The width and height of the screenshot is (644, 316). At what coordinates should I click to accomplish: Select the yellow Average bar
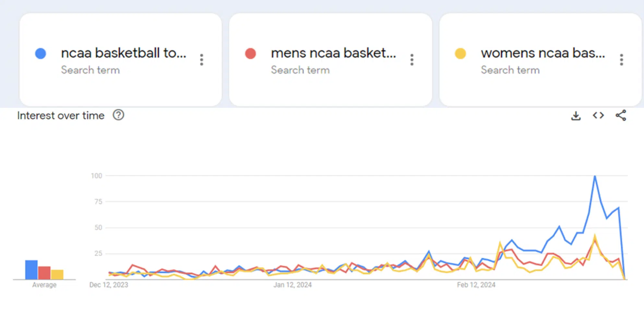tap(57, 275)
